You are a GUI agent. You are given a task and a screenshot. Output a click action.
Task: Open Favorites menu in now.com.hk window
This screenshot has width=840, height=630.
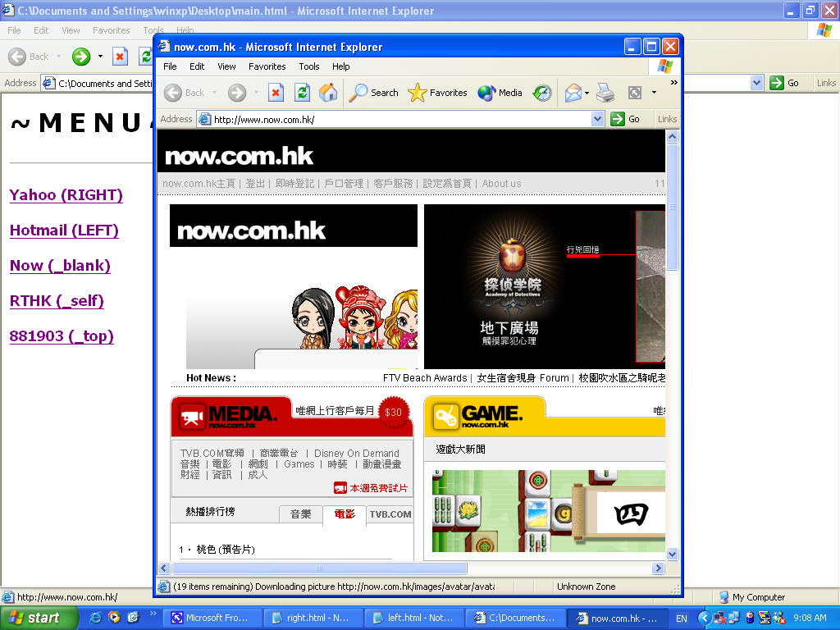tap(267, 66)
